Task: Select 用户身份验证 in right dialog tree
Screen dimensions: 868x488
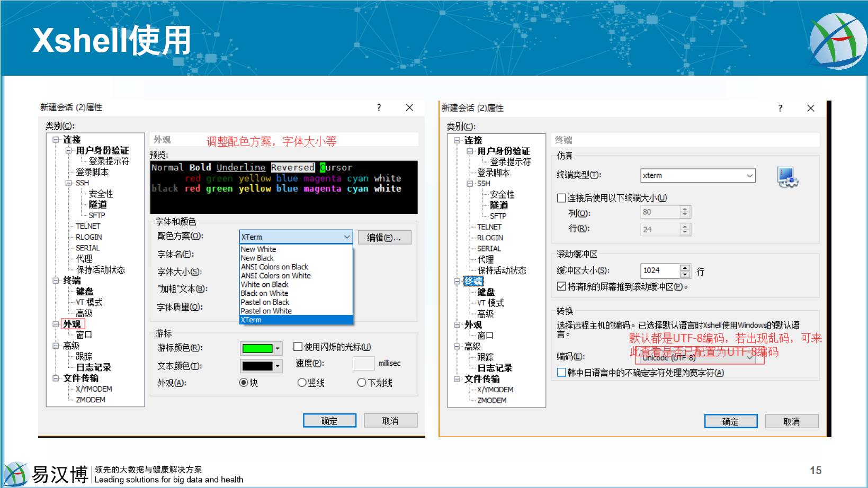Action: [x=504, y=151]
